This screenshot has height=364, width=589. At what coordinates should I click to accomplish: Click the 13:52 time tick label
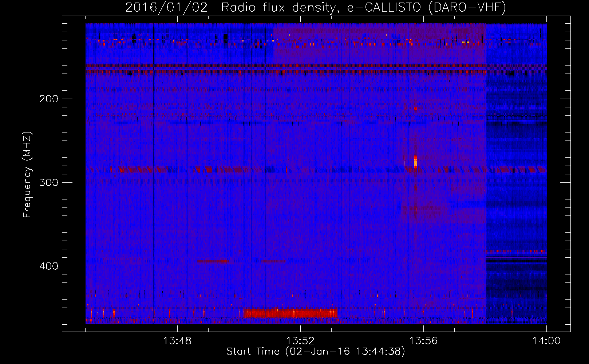click(x=300, y=341)
